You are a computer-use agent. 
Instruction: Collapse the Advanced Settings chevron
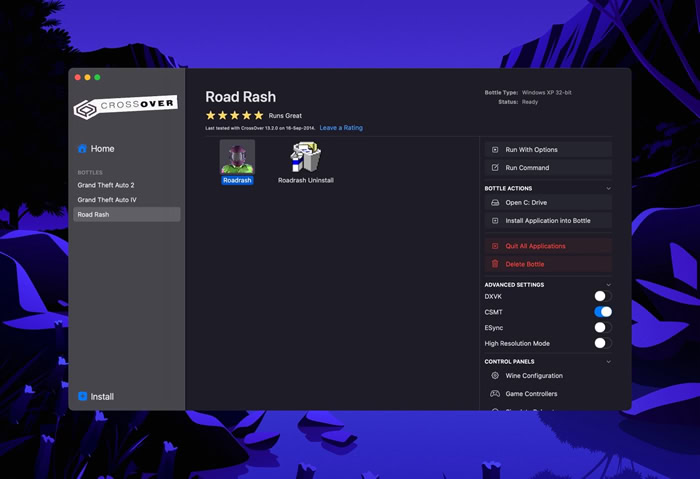[x=608, y=285]
